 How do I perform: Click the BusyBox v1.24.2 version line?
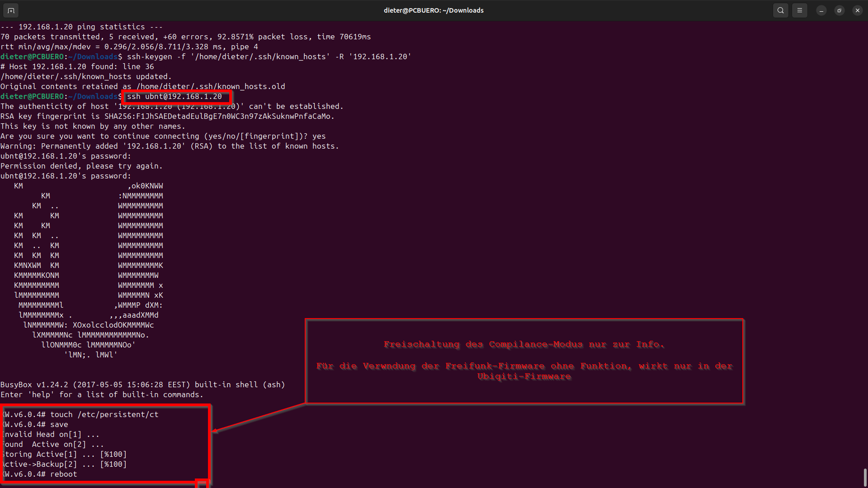[x=142, y=385]
